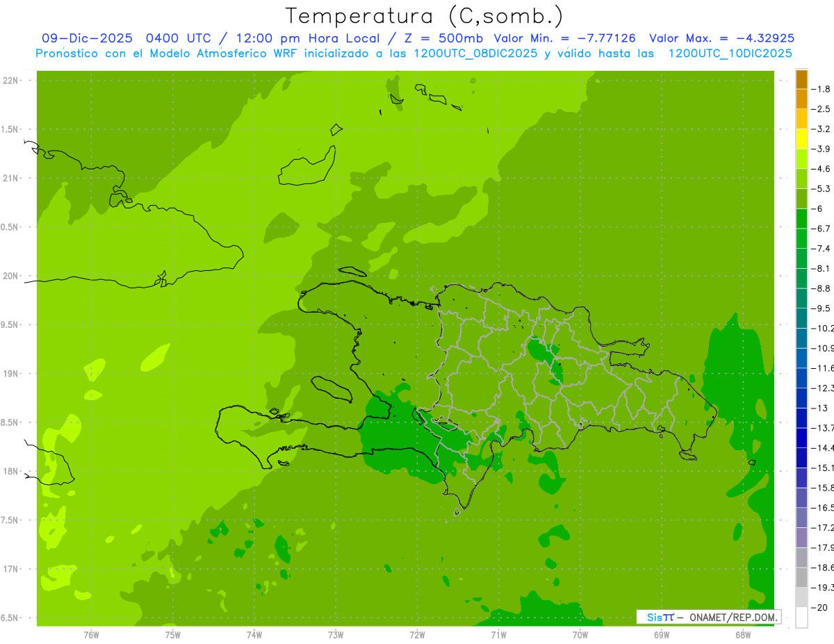Click the green swatch between -6 and -6.7

pyautogui.click(x=801, y=219)
